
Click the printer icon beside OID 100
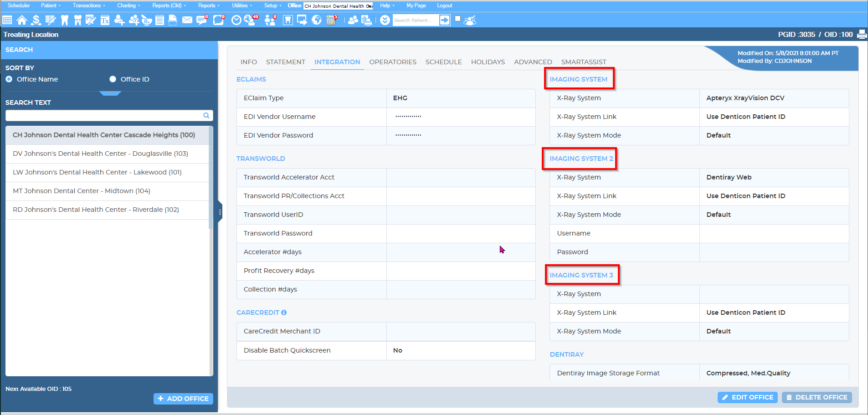862,35
